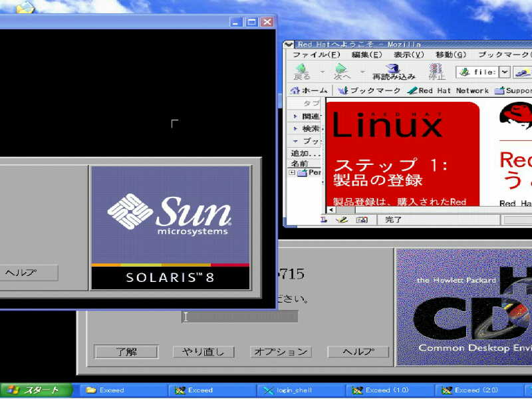Image resolution: width=532 pixels, height=399 pixels.
Task: Open the URL bar history dropdown
Action: click(x=505, y=72)
